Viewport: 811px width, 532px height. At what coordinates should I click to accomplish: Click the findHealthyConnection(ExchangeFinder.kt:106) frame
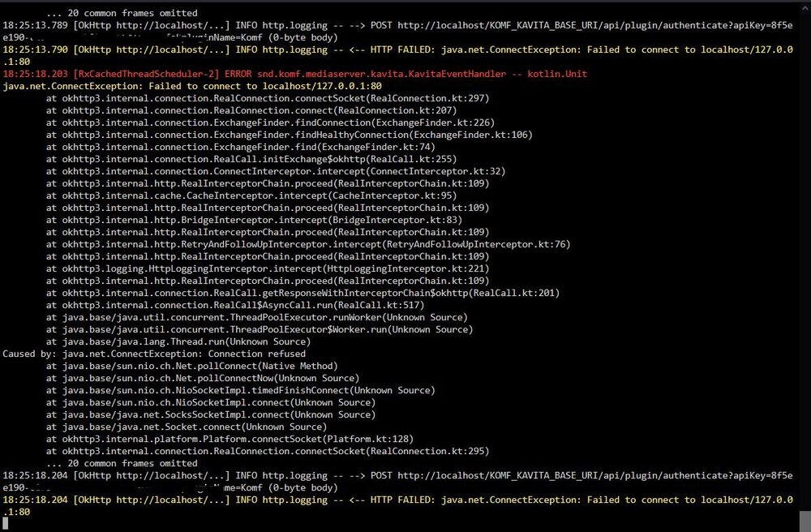[290, 135]
